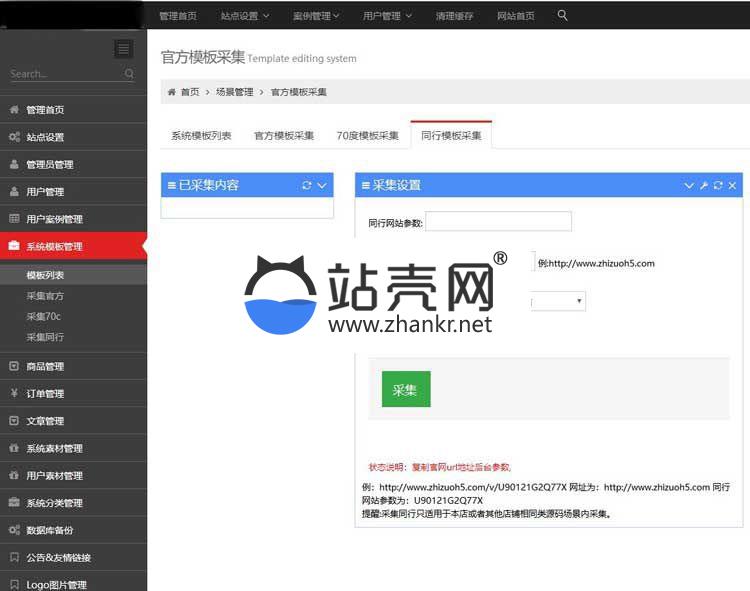
Task: Open the 用户管理 dropdown in top navbar
Action: (386, 16)
